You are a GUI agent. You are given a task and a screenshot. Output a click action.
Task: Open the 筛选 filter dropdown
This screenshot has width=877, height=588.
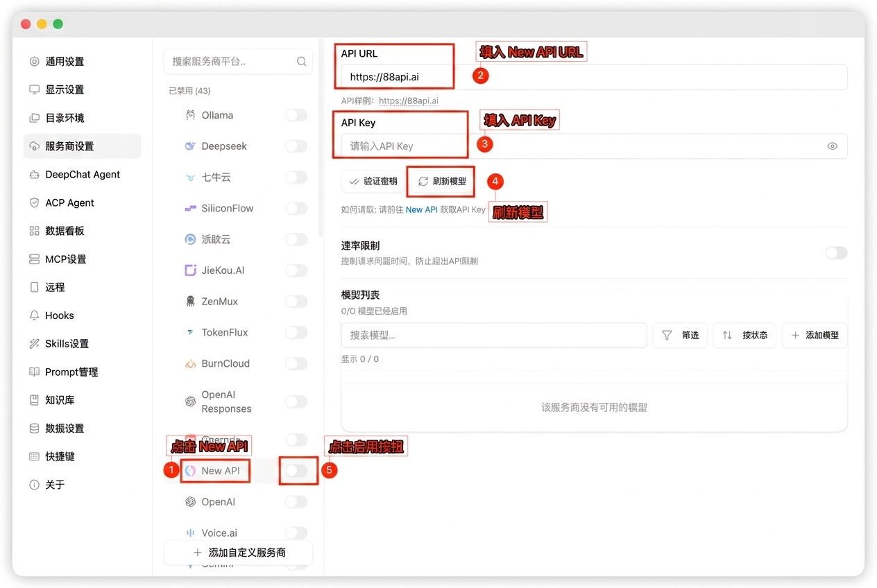680,335
